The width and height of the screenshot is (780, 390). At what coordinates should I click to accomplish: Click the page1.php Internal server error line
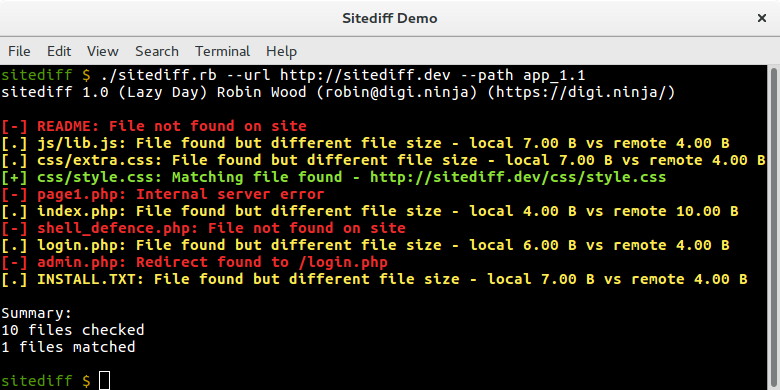(x=163, y=194)
